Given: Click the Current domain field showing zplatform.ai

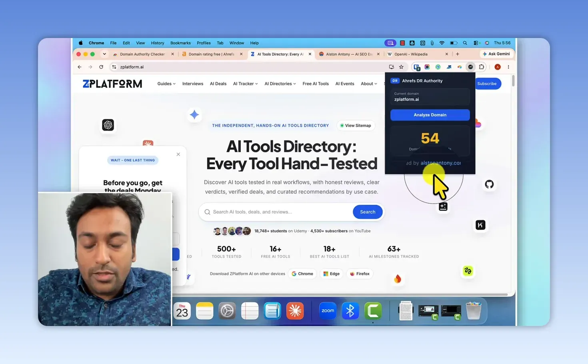Looking at the screenshot, I should pos(430,97).
